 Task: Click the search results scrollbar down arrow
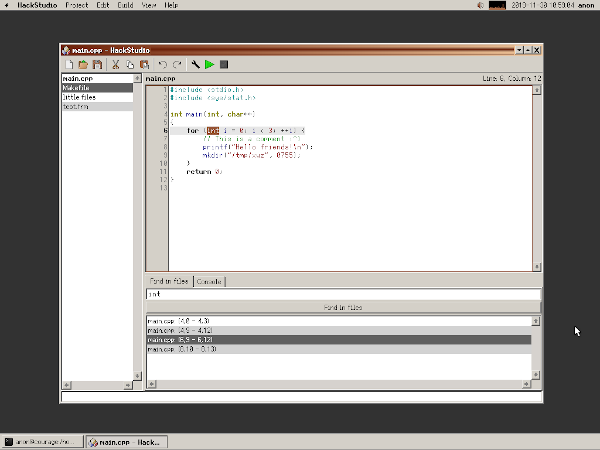tap(536, 375)
